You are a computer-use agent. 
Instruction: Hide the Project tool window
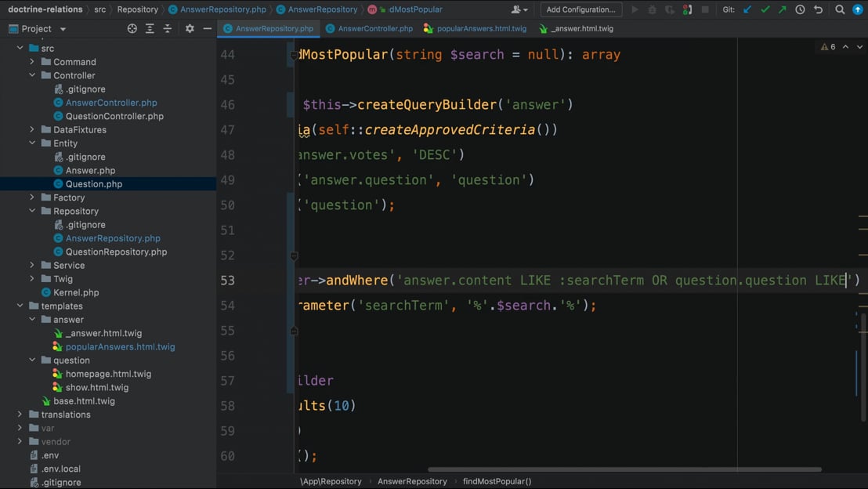[x=207, y=28]
